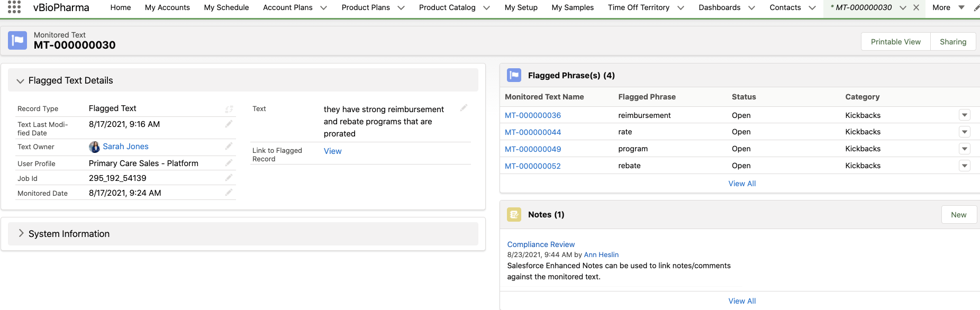This screenshot has height=310, width=980.
Task: Expand the System Information section
Action: click(x=21, y=233)
